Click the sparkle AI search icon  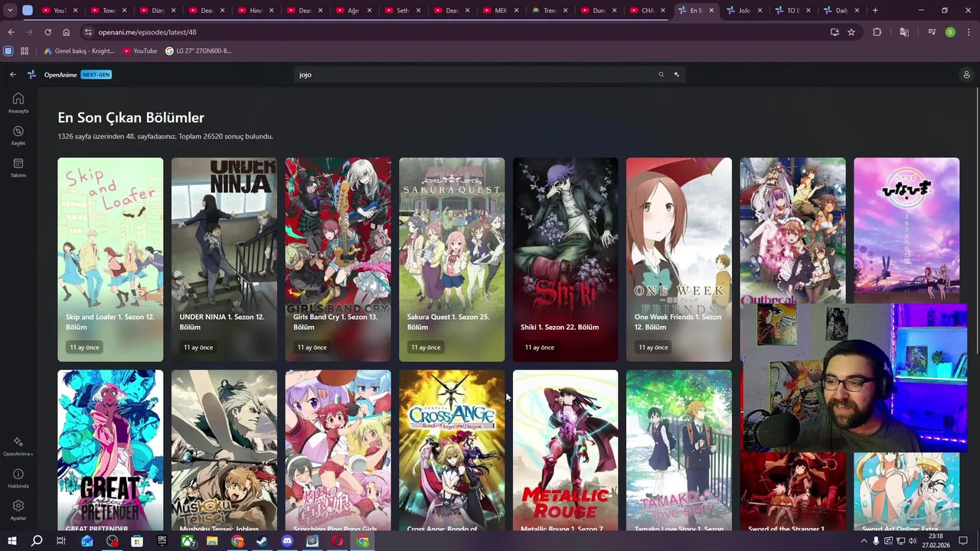pos(677,74)
